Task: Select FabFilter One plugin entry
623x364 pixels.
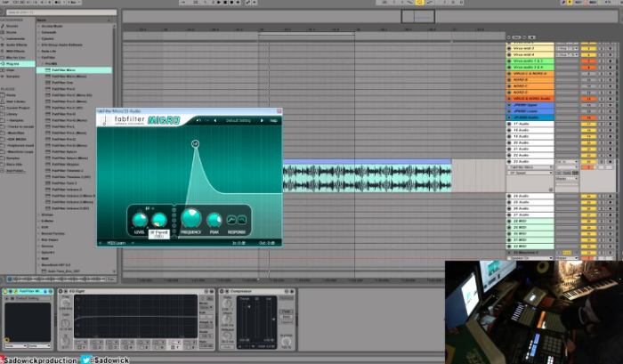Action: (62, 83)
